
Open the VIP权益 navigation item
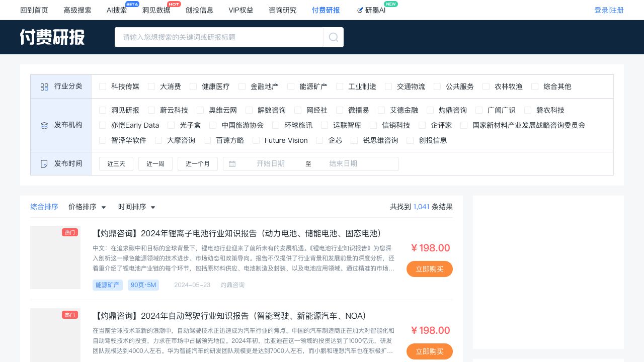[241, 10]
